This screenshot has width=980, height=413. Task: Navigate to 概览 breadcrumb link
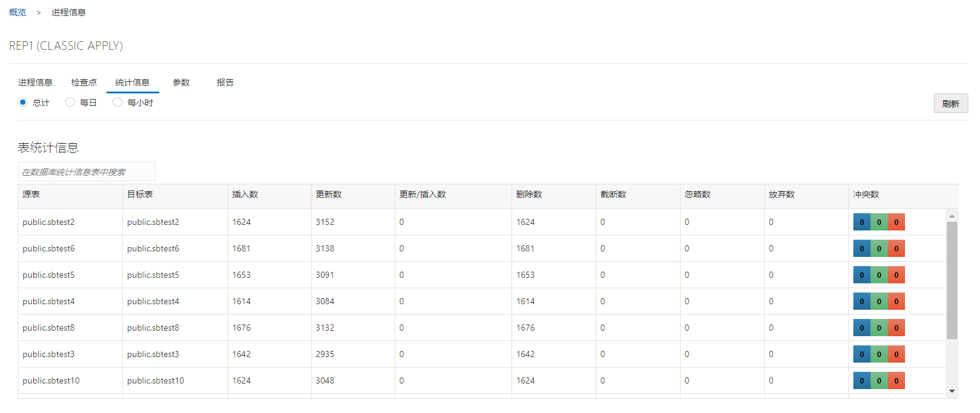point(18,12)
